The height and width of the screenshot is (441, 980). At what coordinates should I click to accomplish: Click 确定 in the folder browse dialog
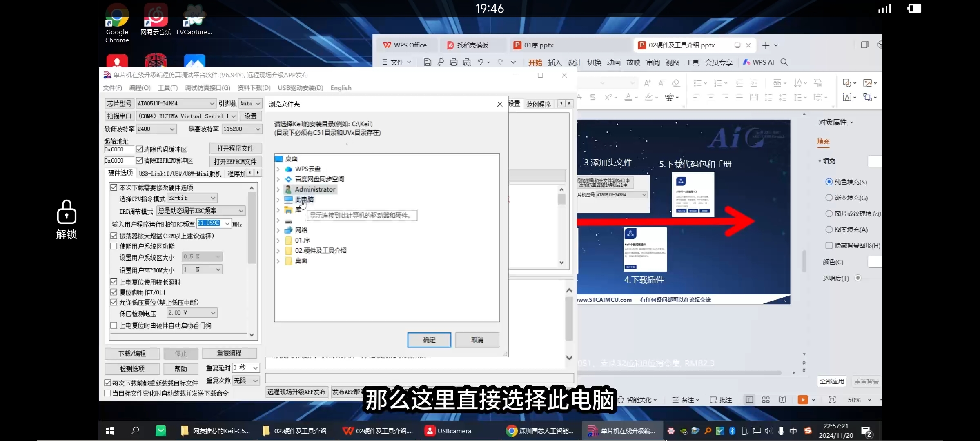[x=429, y=340]
